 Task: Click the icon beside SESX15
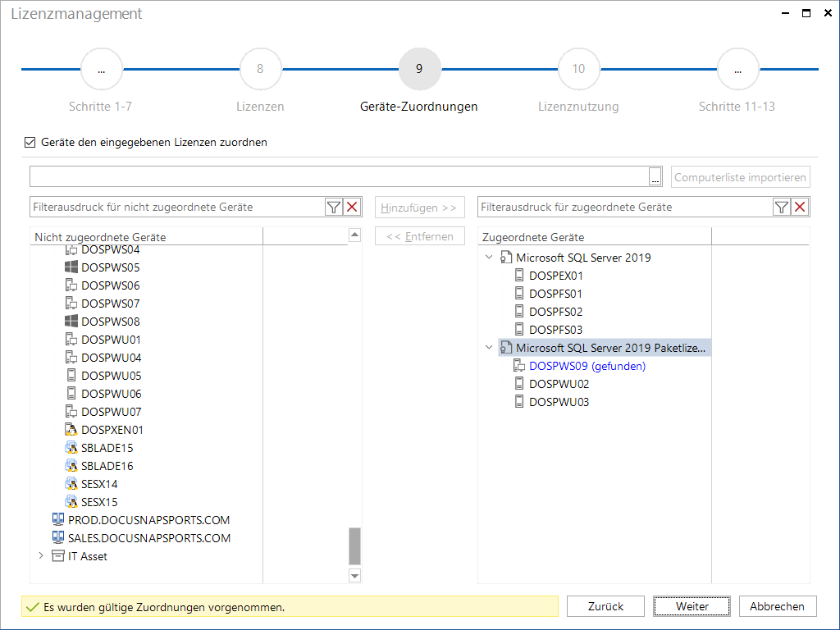tap(71, 501)
